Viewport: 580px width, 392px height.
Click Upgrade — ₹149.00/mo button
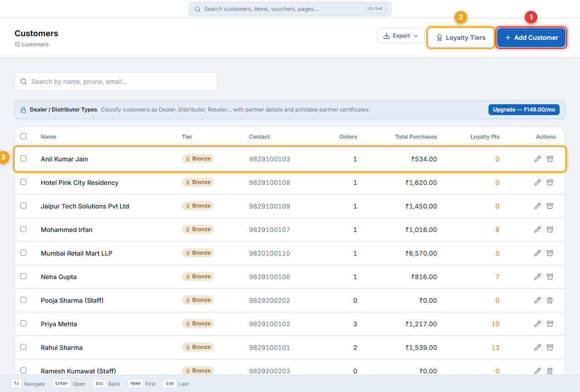524,110
